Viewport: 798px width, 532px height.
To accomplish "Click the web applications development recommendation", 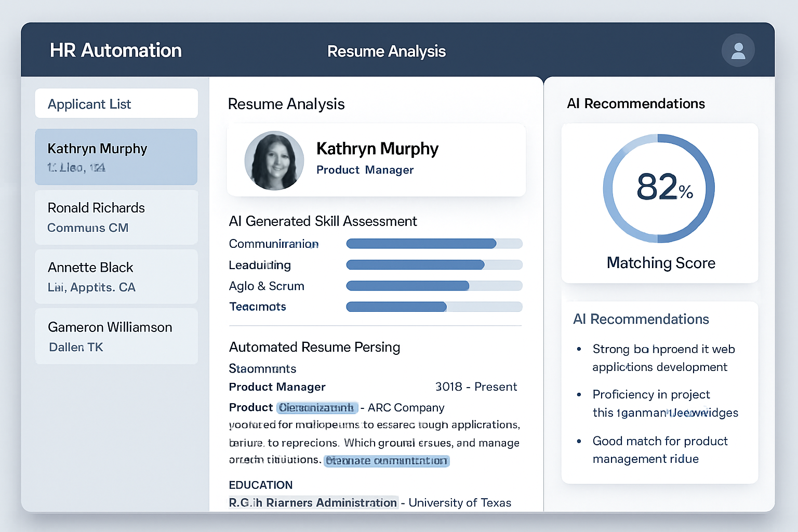I will pyautogui.click(x=663, y=358).
